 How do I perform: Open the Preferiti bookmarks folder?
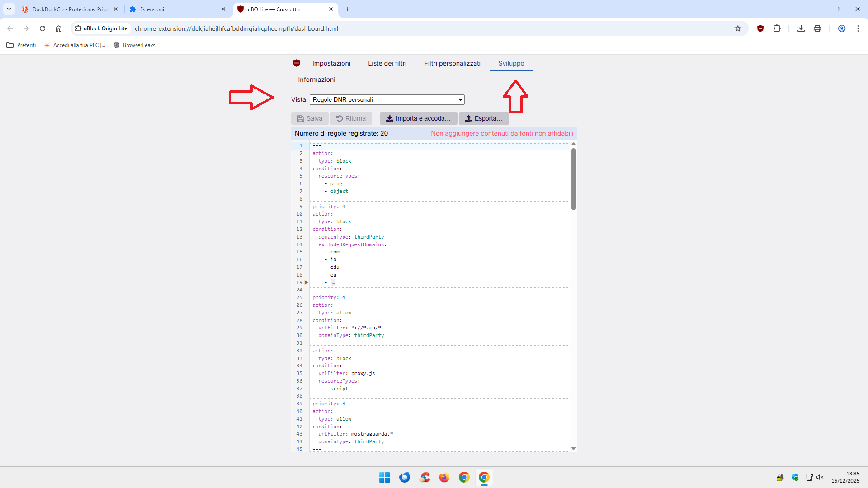click(x=21, y=45)
